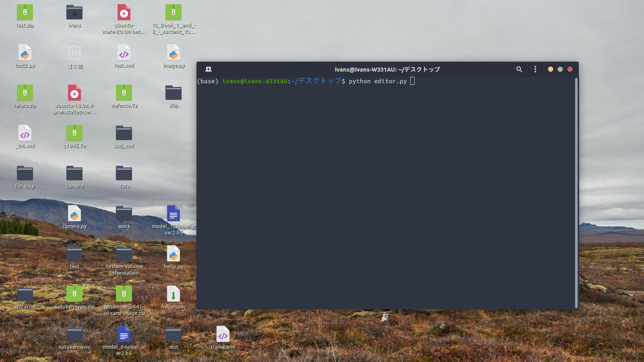Open the sotukennyou folder
The height and width of the screenshot is (362, 644).
click(x=74, y=334)
